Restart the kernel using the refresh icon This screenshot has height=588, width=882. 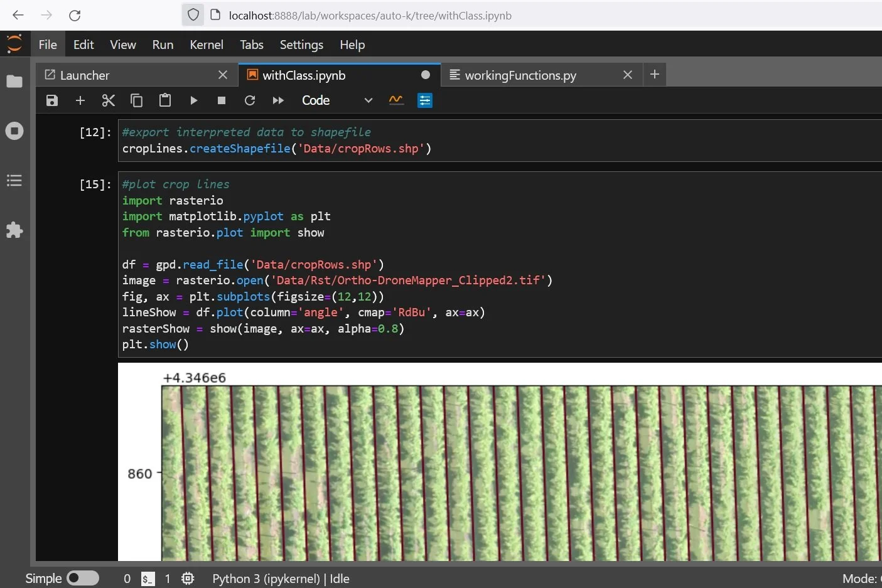pos(250,100)
